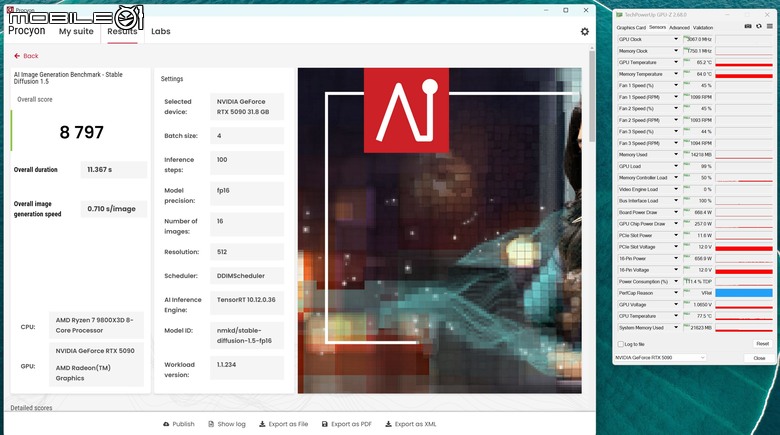This screenshot has width=780, height=435.
Task: Open the GPU-Z Advanced tab
Action: [679, 27]
